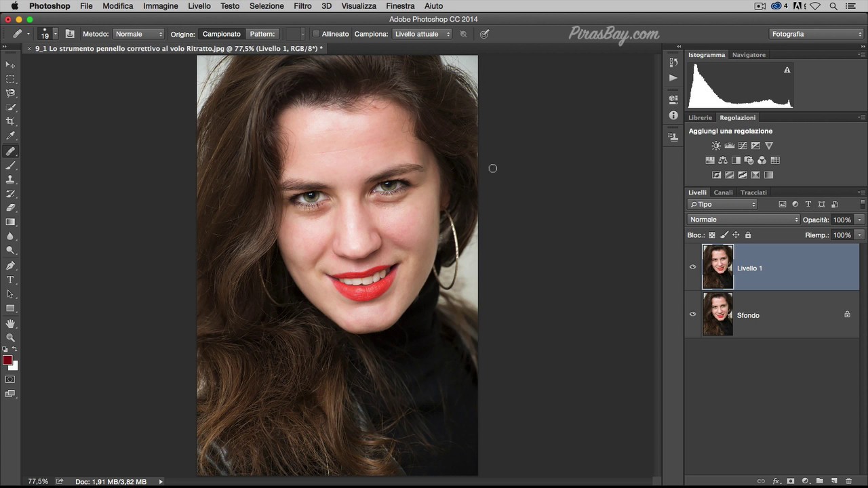Open the Actions panel play icon
The width and height of the screenshot is (868, 488).
pyautogui.click(x=673, y=78)
